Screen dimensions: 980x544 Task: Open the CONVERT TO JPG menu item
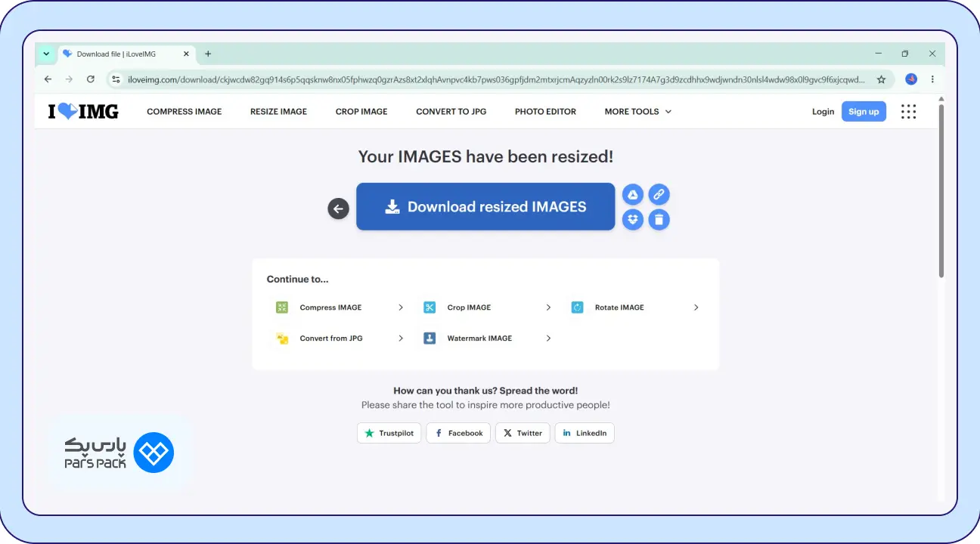[x=451, y=111]
